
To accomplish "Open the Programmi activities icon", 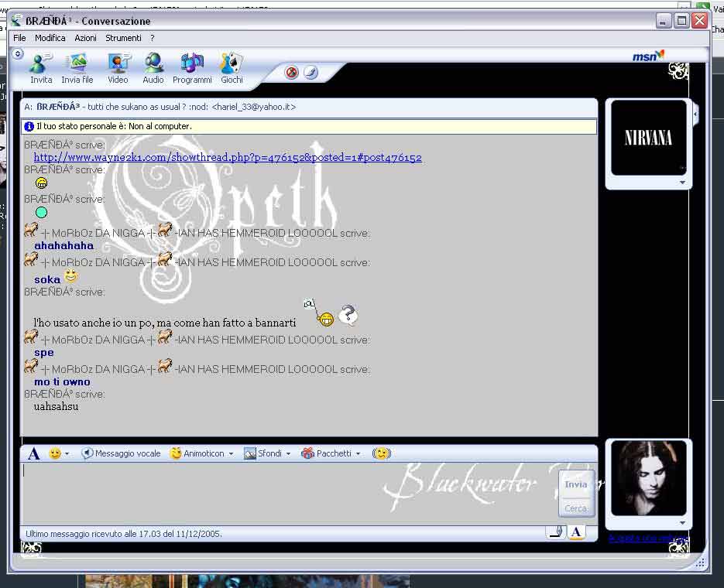I will [x=192, y=68].
